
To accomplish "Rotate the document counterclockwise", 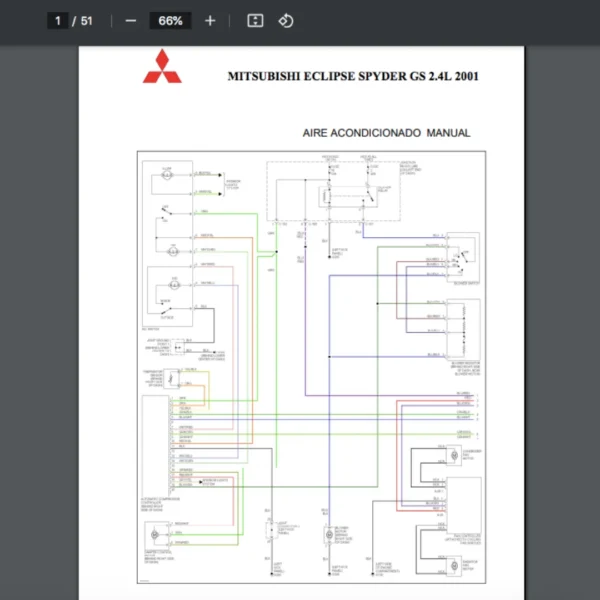I will pyautogui.click(x=286, y=21).
